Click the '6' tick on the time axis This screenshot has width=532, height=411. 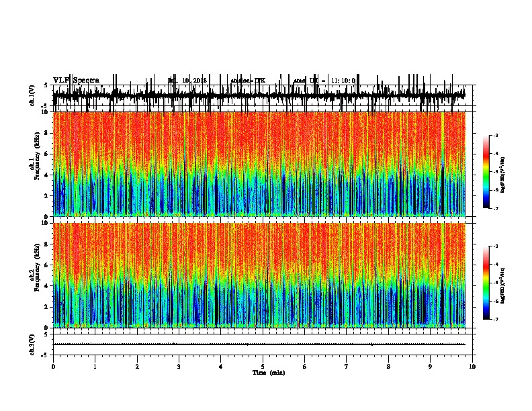305,367
